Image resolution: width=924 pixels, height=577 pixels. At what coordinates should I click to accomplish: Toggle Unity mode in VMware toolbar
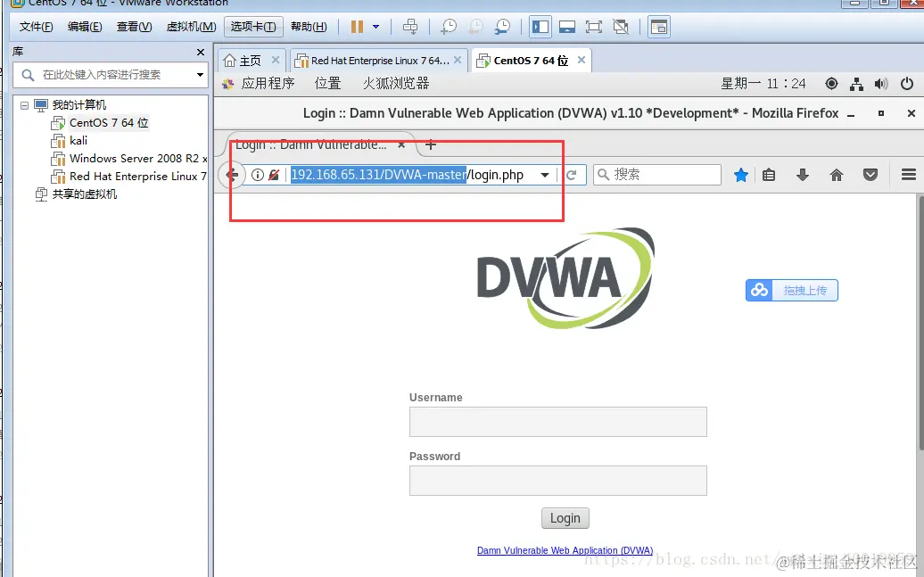pyautogui.click(x=621, y=27)
